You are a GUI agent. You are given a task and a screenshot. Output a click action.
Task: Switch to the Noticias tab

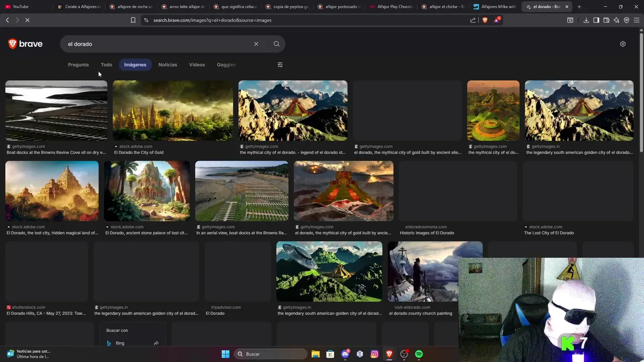pos(168,64)
